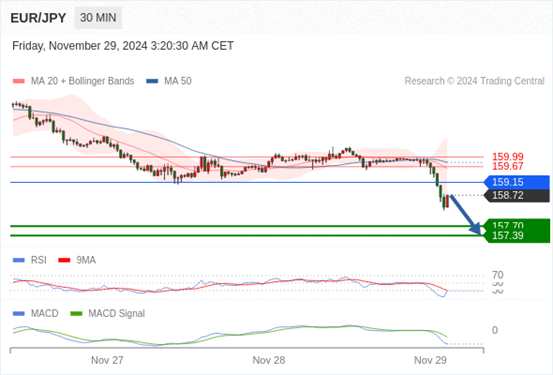Click the MA 50 legend label

pos(178,81)
